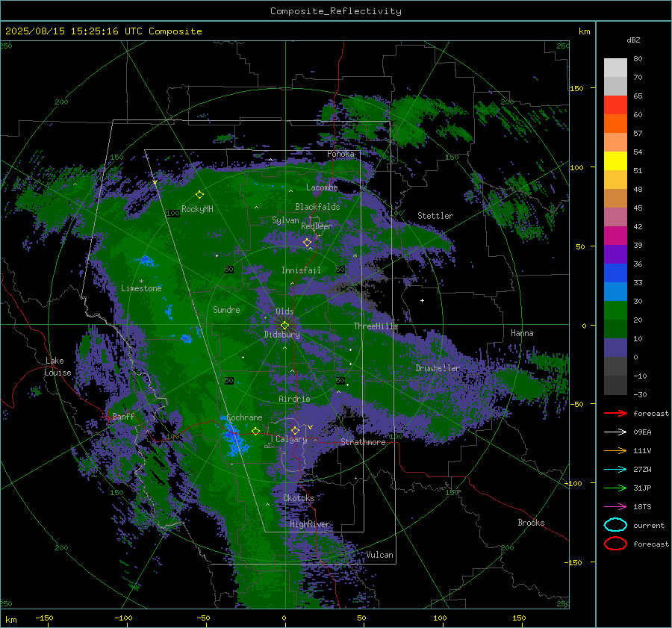
Task: Click the cyan current ellipse icon
Action: pyautogui.click(x=615, y=525)
